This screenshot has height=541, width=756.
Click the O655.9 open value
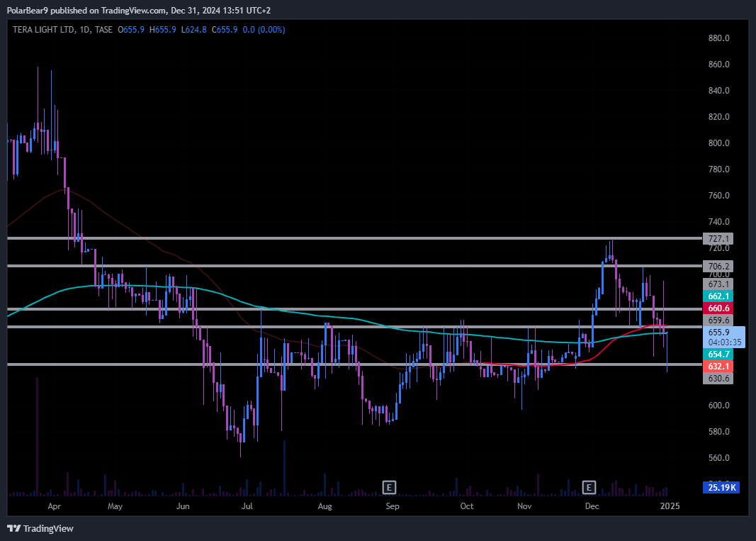point(131,30)
